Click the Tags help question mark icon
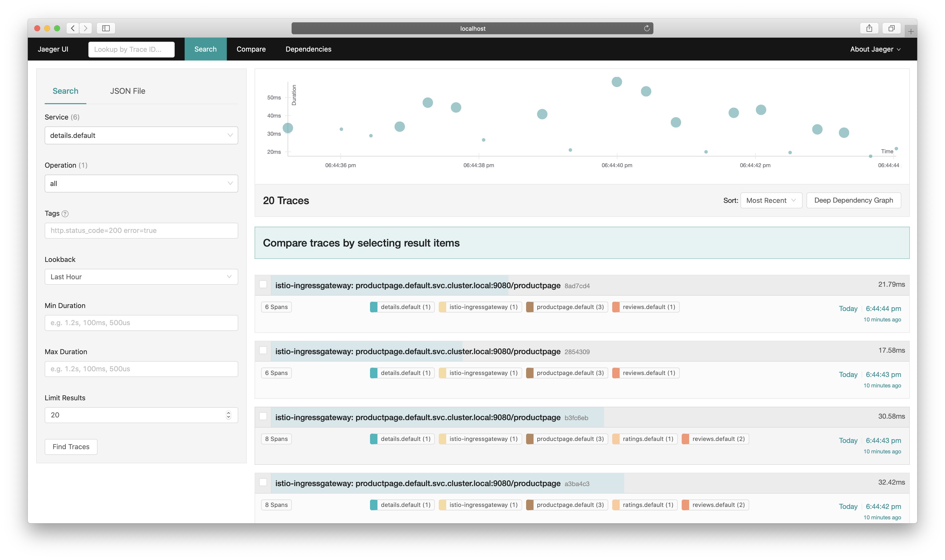Screen dimensions: 945x560 65,214
